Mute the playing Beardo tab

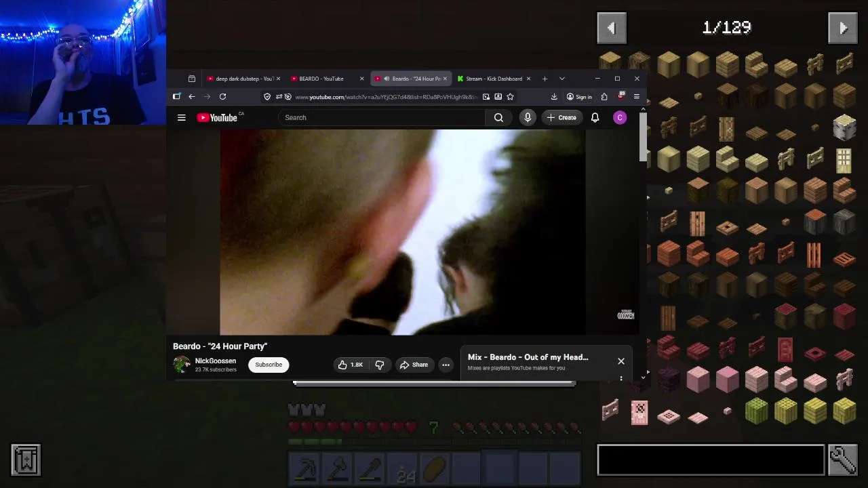(x=387, y=79)
